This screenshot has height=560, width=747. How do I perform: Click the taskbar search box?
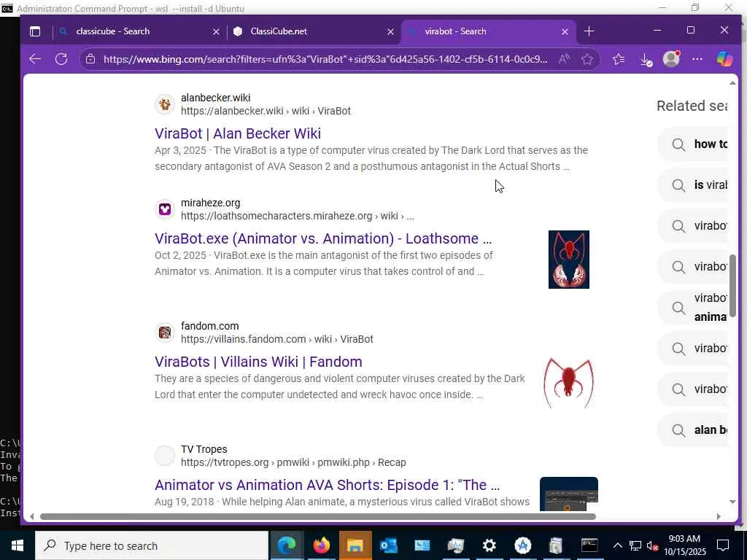152,545
